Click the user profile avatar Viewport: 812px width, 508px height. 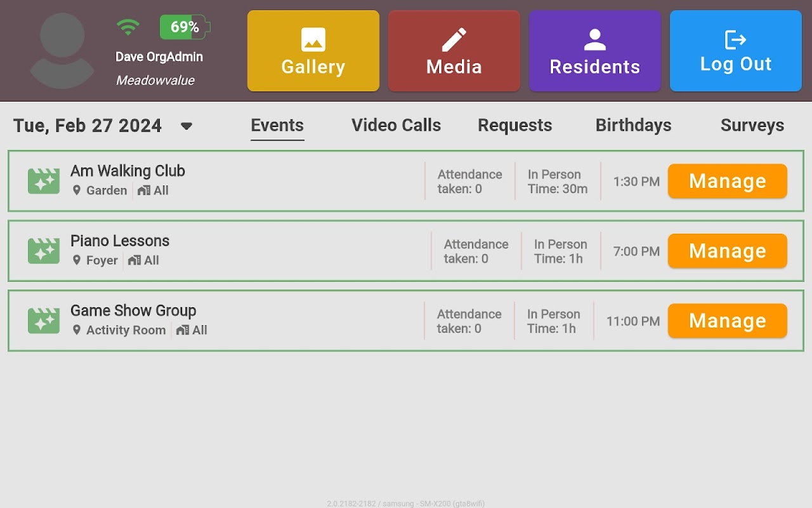(62, 51)
